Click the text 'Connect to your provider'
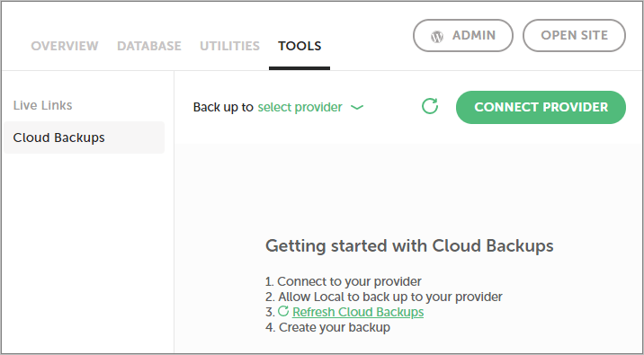The image size is (644, 355). [349, 281]
